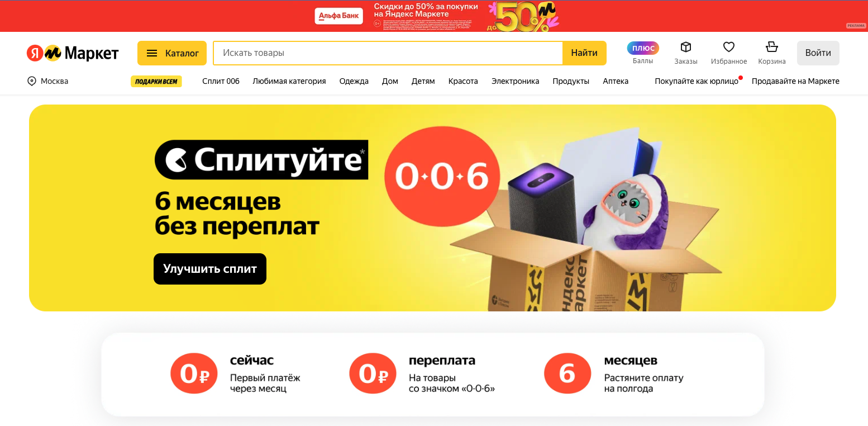
Task: Open Избранное heart icon
Action: (729, 47)
